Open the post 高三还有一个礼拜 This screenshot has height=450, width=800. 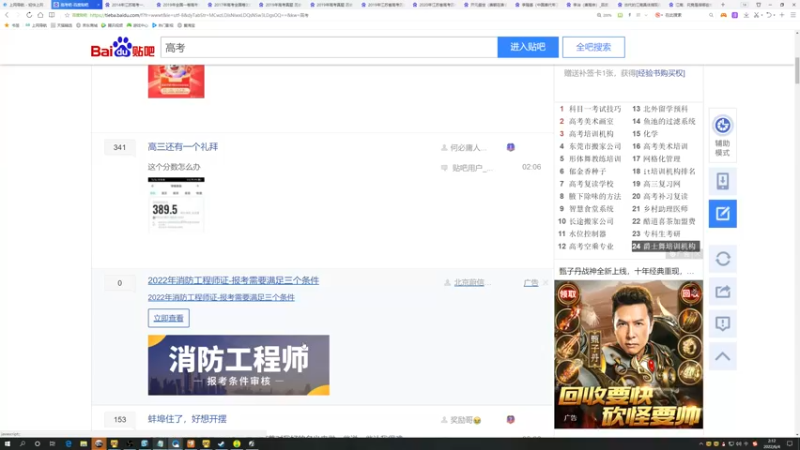click(x=183, y=147)
